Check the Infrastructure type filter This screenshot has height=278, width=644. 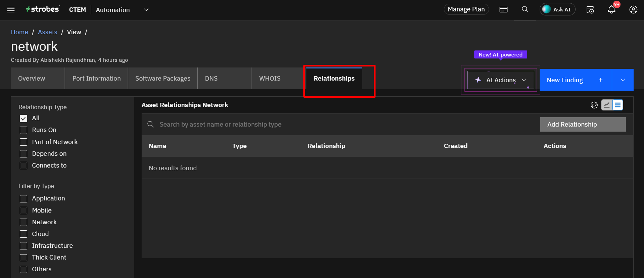[23, 246]
